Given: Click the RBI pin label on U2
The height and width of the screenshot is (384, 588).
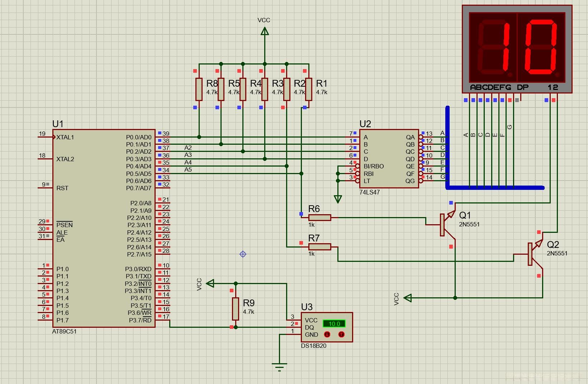Looking at the screenshot, I should pyautogui.click(x=369, y=174).
